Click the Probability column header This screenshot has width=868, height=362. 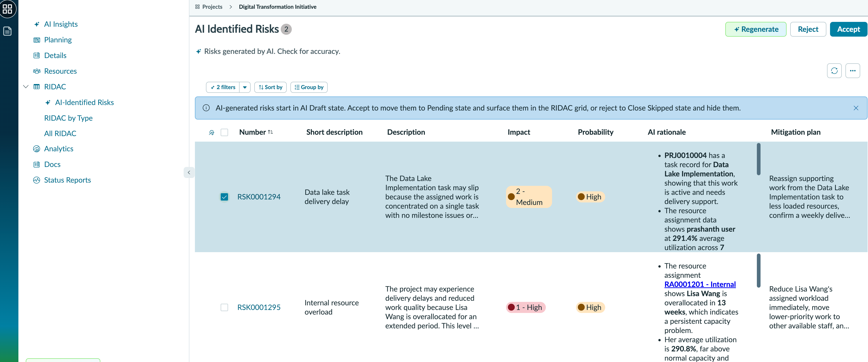(x=595, y=132)
